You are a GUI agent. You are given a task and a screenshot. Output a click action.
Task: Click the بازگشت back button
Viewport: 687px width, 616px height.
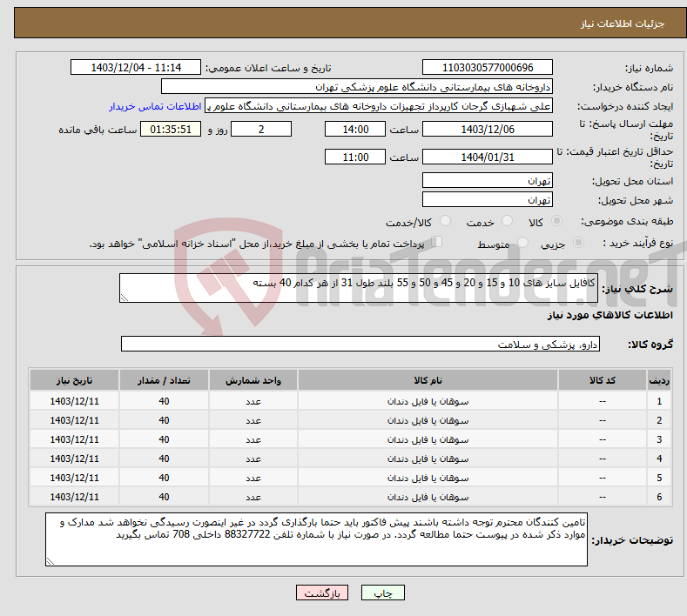pyautogui.click(x=322, y=593)
